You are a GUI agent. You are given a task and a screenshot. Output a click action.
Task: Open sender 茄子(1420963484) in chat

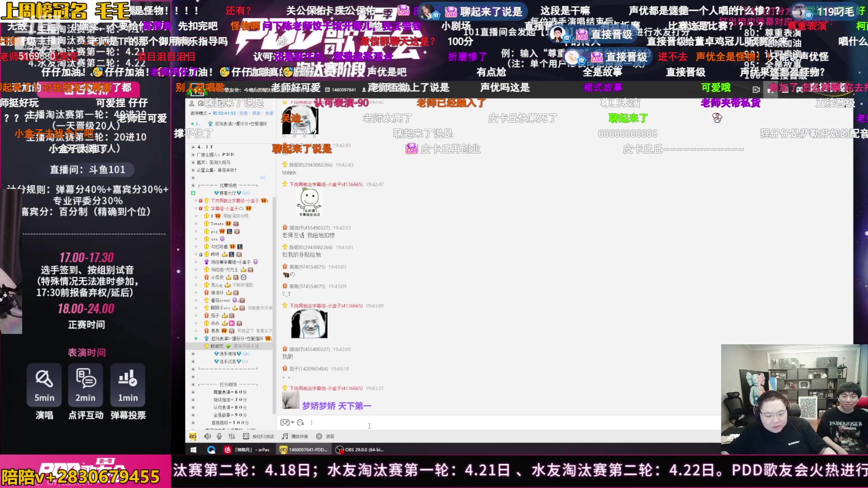click(x=308, y=369)
